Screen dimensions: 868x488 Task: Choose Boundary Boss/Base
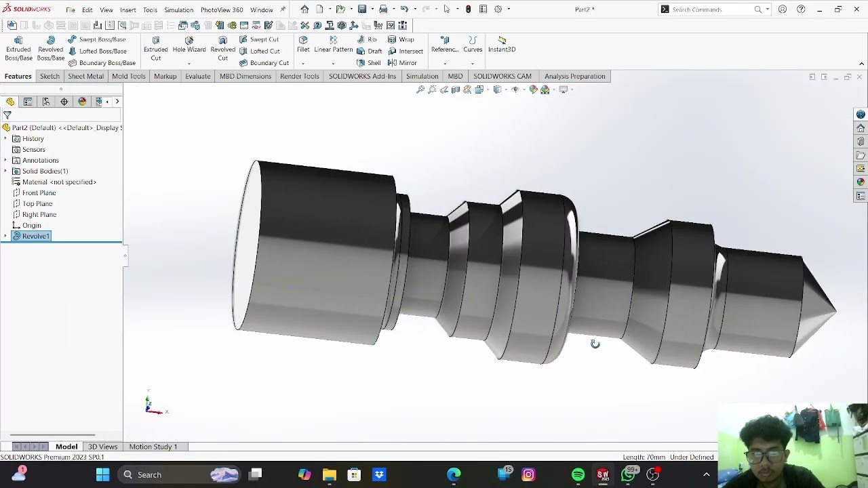point(102,63)
